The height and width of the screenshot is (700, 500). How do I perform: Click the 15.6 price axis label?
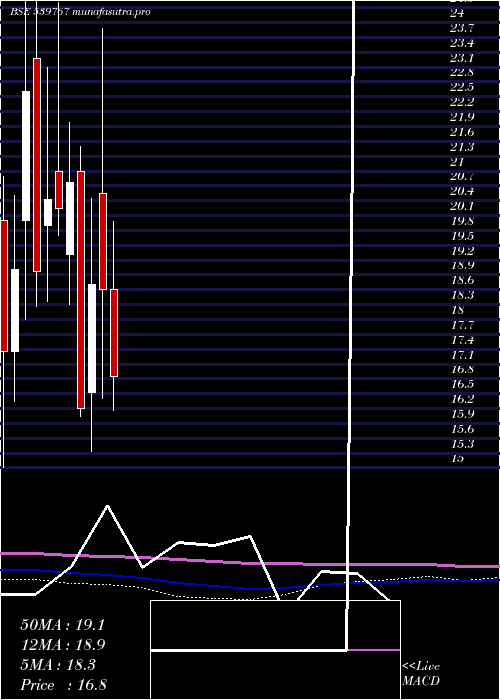[462, 429]
